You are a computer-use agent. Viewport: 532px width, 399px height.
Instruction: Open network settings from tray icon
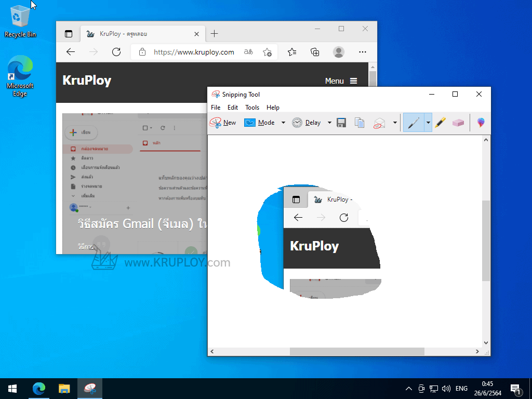(434, 389)
